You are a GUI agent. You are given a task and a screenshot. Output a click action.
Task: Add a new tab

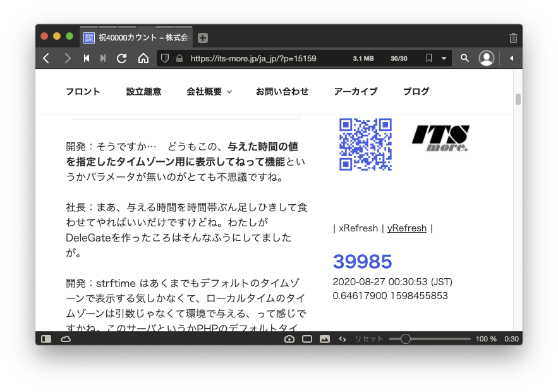[x=202, y=38]
